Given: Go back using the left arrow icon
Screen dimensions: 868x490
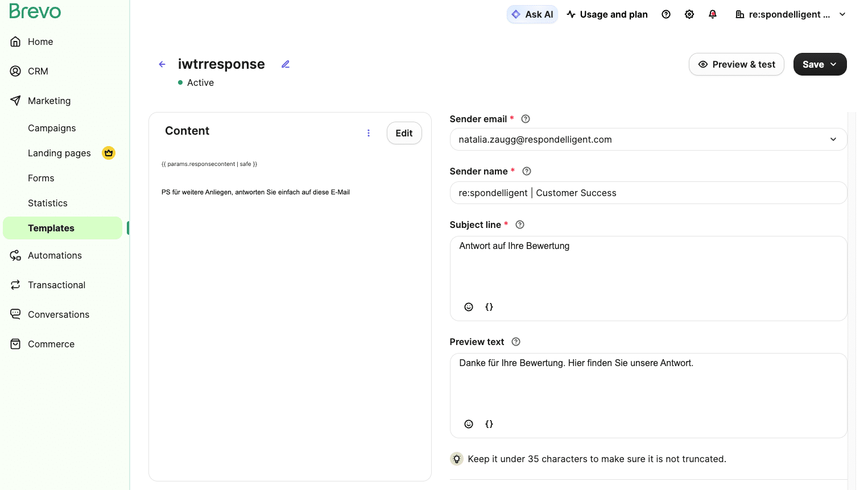Looking at the screenshot, I should pyautogui.click(x=162, y=64).
